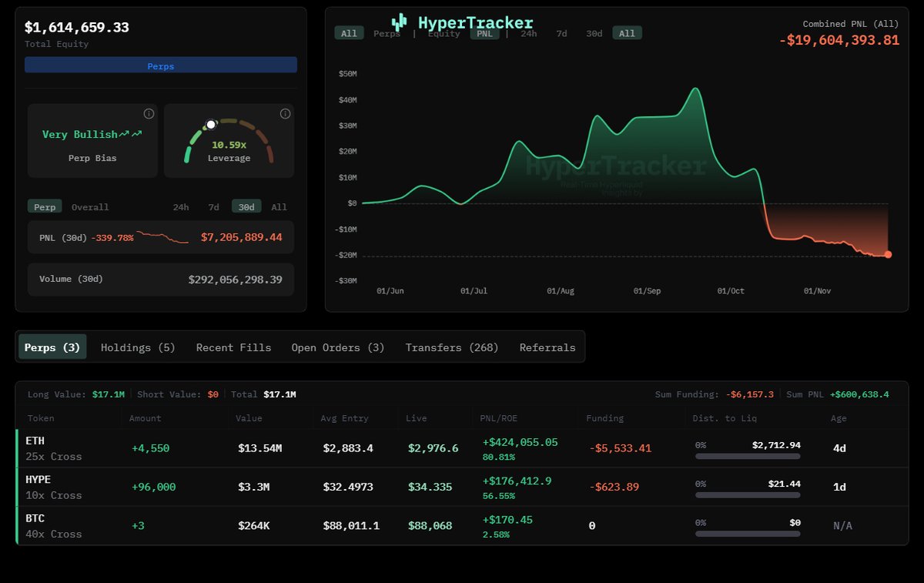This screenshot has height=583, width=924.
Task: Click the orange endpoint dot on PNL chart
Action: click(888, 254)
